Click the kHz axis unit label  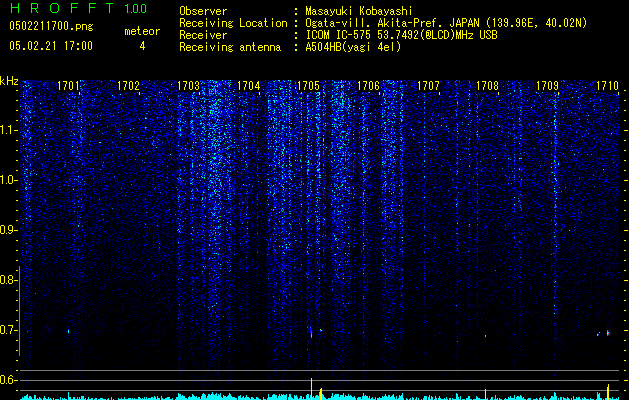point(9,81)
